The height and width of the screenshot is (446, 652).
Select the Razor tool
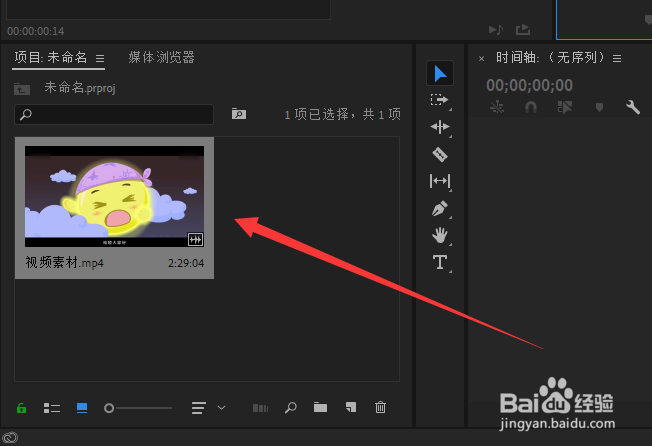440,154
